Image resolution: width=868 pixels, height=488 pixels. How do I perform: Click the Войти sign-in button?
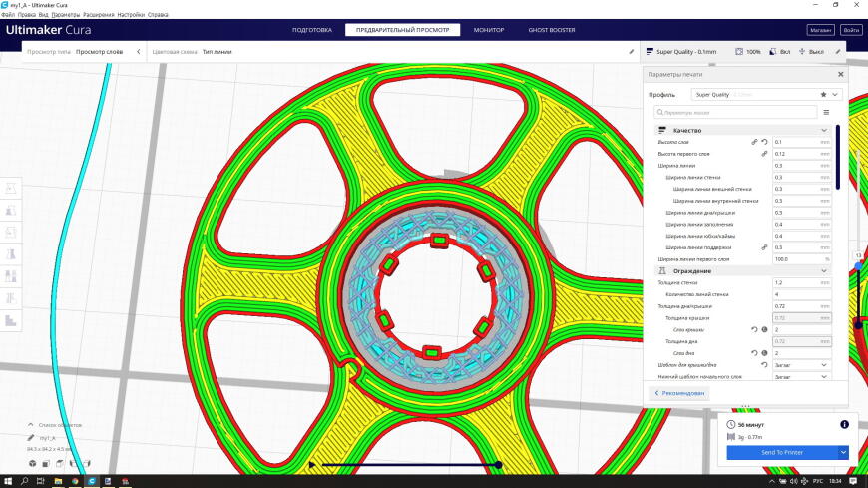tap(851, 30)
